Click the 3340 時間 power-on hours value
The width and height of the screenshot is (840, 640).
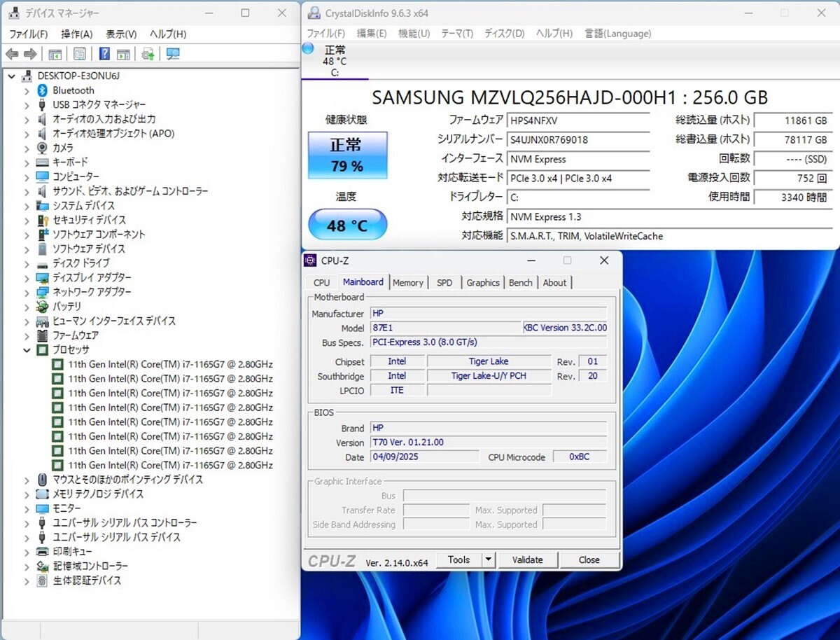[x=794, y=197]
